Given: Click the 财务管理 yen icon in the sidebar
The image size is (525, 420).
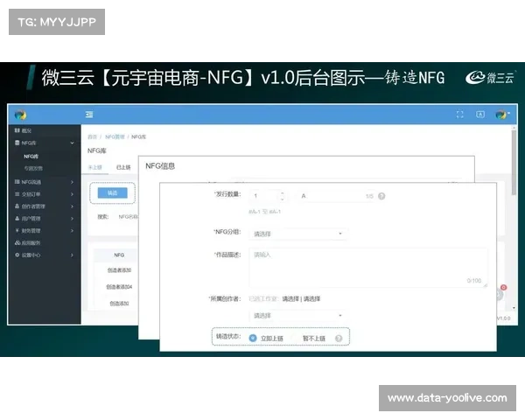Looking at the screenshot, I should click(x=17, y=230).
